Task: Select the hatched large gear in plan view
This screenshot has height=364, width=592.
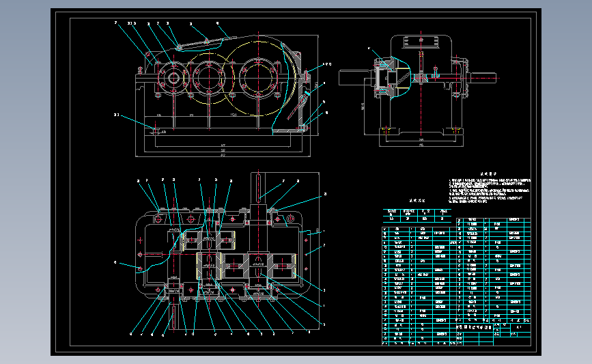Action: [x=258, y=266]
